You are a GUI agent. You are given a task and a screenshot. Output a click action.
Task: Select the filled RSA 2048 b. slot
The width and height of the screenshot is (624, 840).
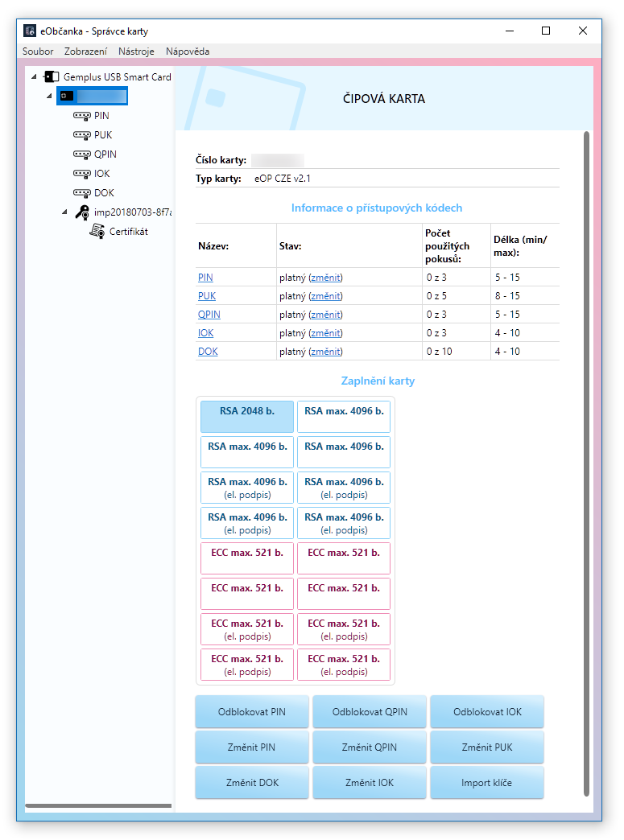247,417
